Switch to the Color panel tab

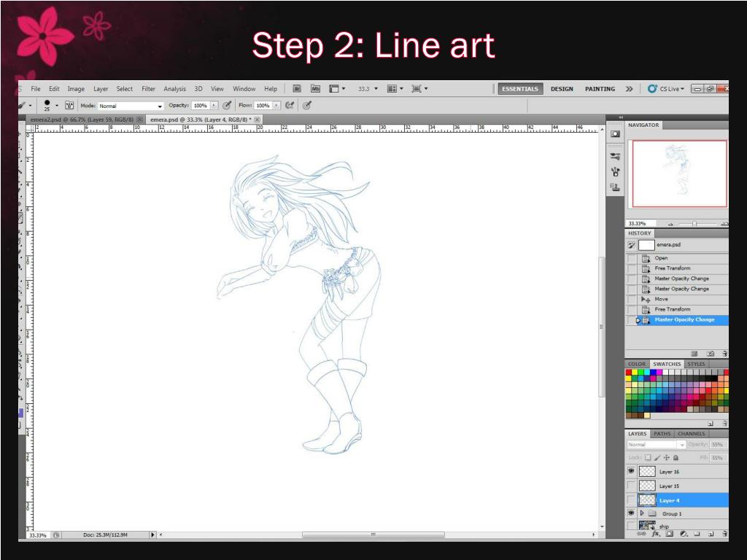(x=637, y=364)
